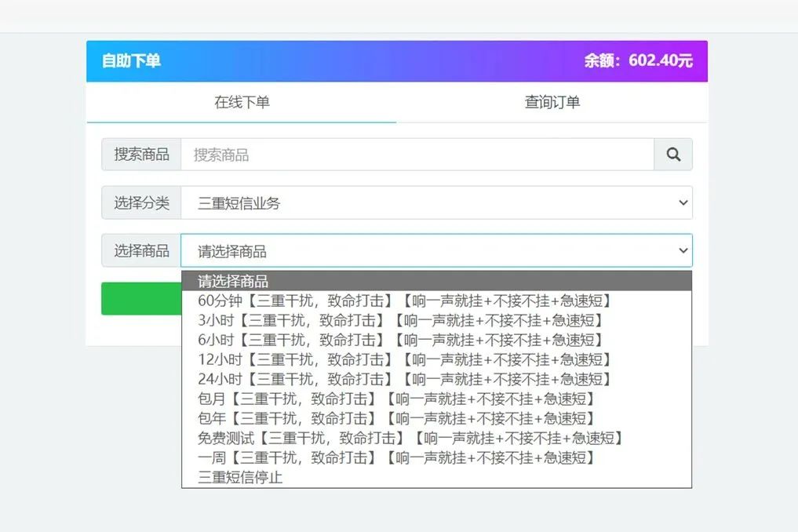798x532 pixels.
Task: Choose the 包年 三重干扰 option
Action: (x=436, y=418)
